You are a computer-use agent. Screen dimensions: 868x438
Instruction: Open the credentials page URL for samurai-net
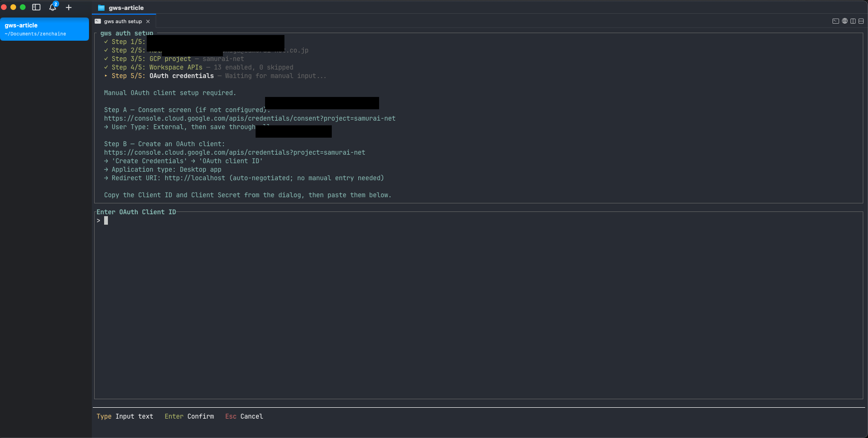coord(235,152)
